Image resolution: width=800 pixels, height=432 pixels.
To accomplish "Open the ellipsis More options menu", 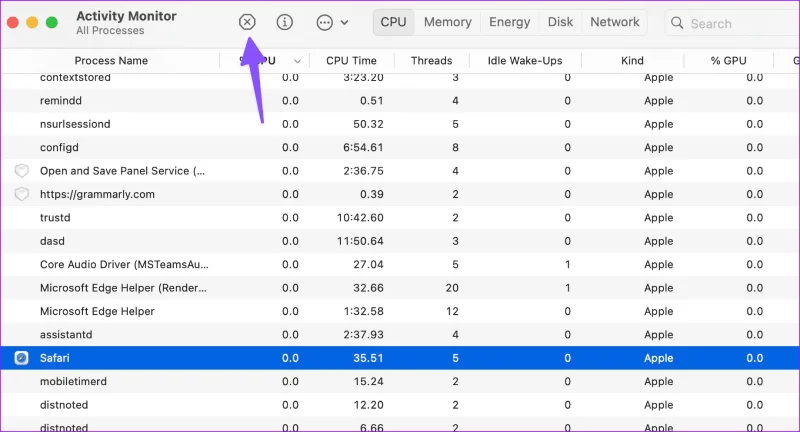I will 324,22.
